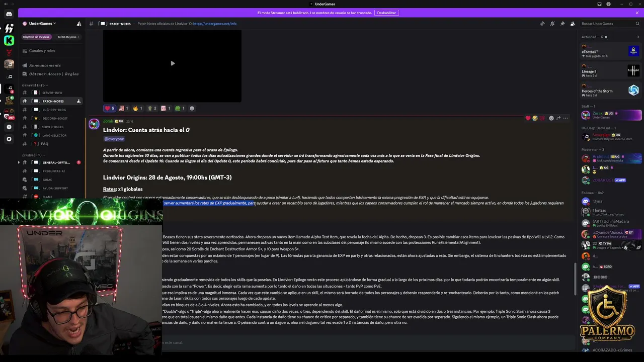Open pinned messages icon
Screen dimensions: 644x362
pos(562,24)
